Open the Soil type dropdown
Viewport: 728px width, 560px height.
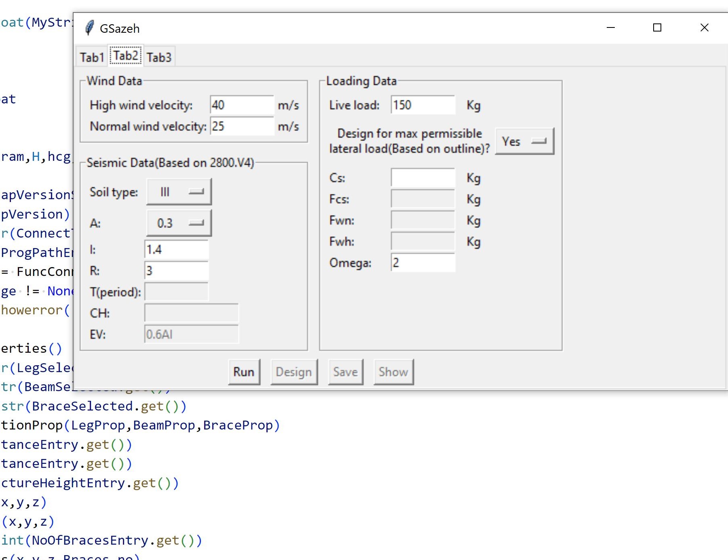179,192
